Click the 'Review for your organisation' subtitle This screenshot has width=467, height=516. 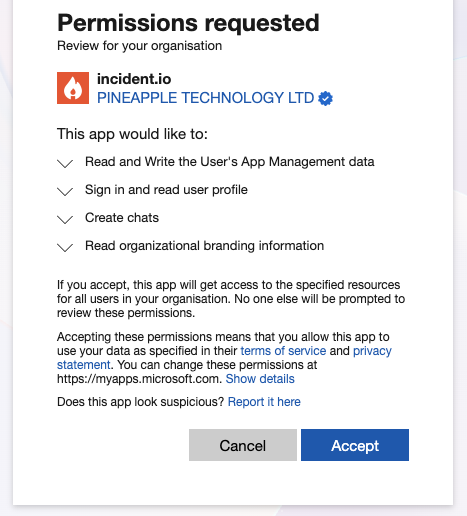[x=139, y=46]
